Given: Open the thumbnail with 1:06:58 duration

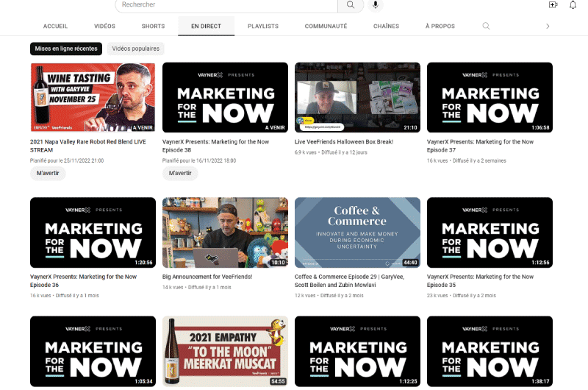Looking at the screenshot, I should point(490,97).
